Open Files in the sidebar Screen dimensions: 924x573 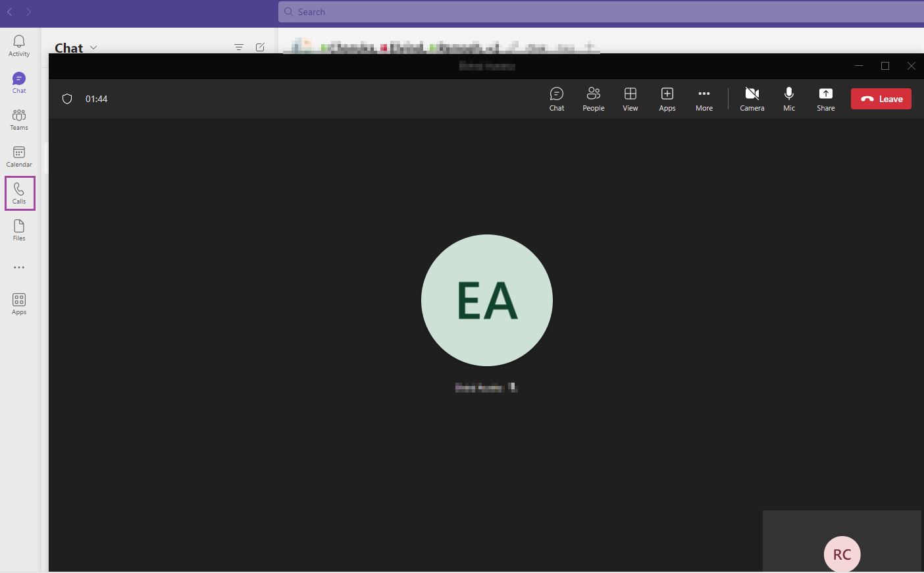[x=19, y=231]
